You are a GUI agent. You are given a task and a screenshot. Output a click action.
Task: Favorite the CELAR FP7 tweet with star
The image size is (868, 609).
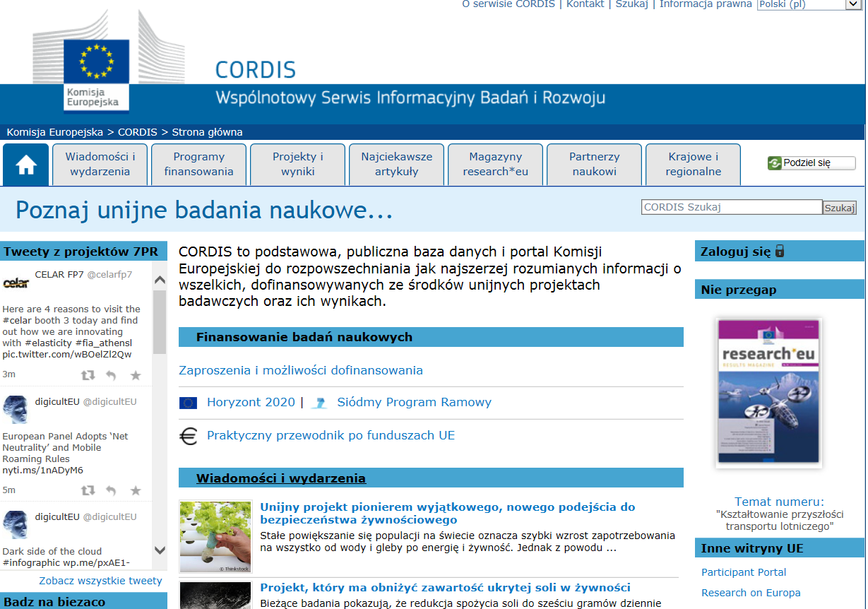coord(136,375)
